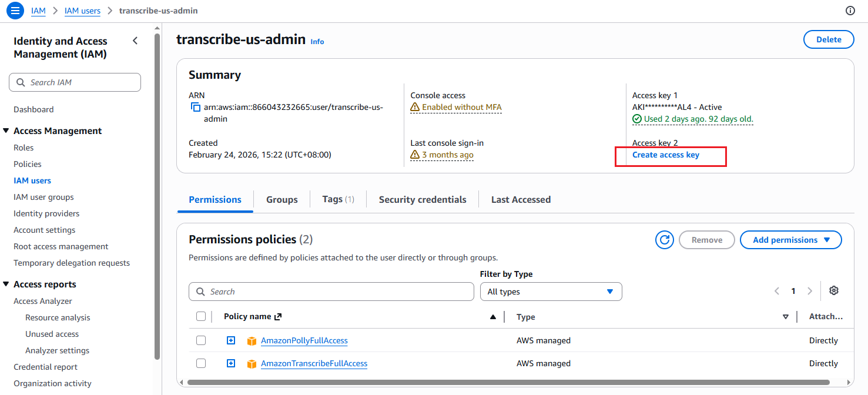
Task: Check the AmazonTranscribeFullAccess row checkbox
Action: [x=201, y=363]
